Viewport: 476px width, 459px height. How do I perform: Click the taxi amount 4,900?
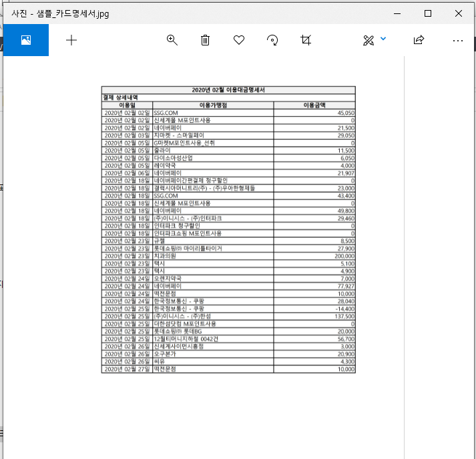(347, 271)
